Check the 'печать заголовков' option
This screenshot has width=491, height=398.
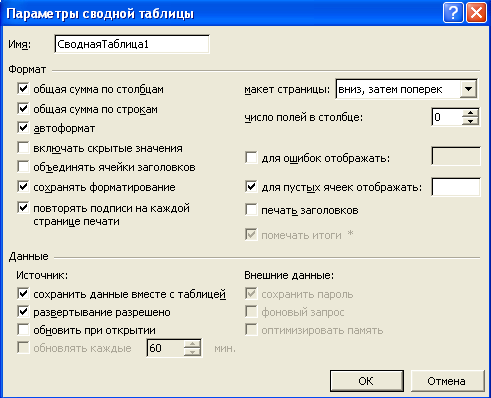coord(251,210)
